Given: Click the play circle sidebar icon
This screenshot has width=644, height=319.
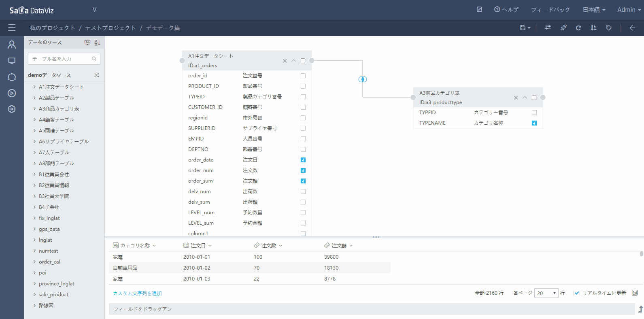Looking at the screenshot, I should coord(12,93).
